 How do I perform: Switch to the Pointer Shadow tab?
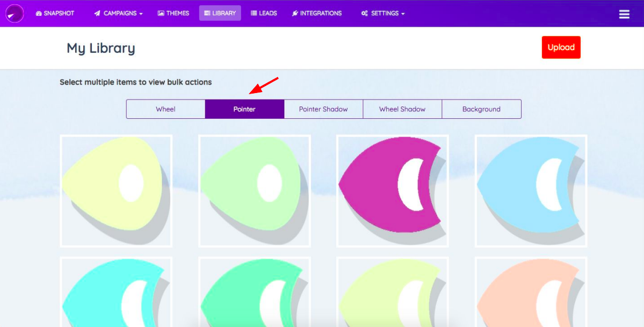[x=323, y=109]
